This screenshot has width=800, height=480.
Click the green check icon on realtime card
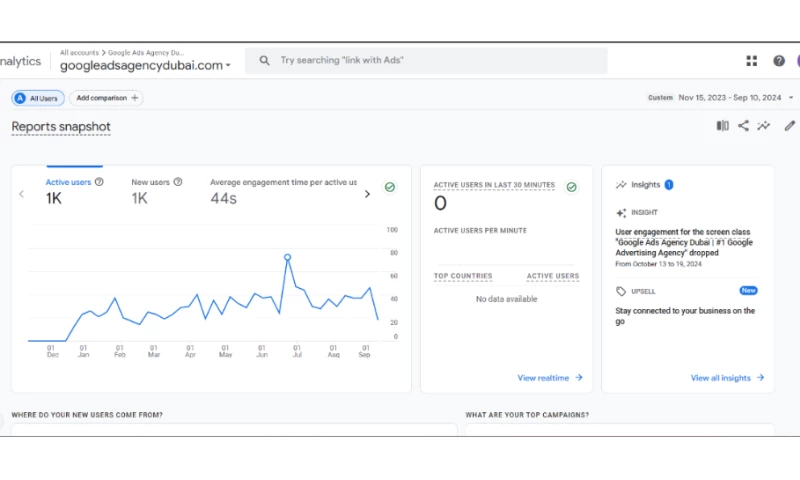[x=571, y=187]
